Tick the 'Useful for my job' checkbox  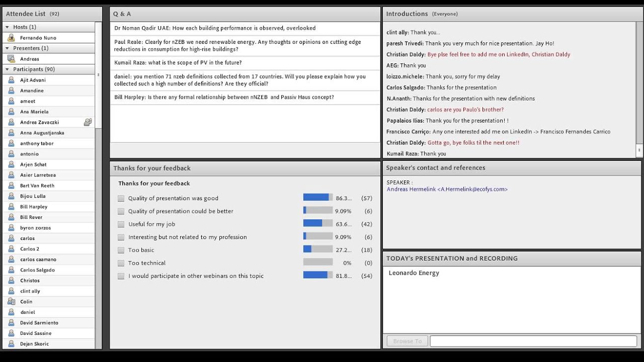click(x=121, y=224)
